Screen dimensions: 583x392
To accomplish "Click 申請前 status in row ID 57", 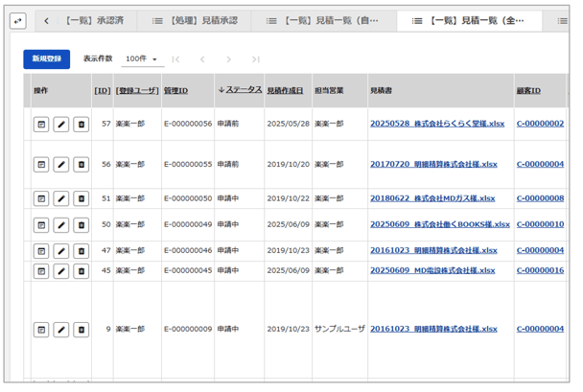I will pos(228,124).
